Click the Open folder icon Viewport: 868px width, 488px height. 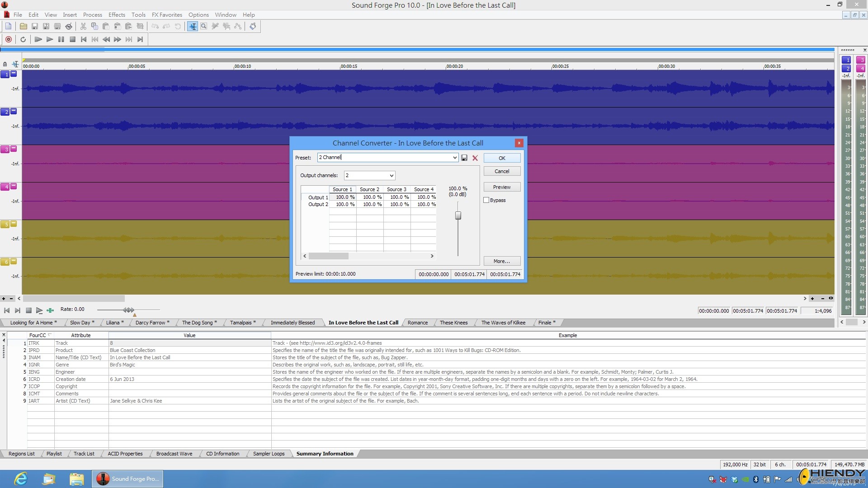[23, 26]
